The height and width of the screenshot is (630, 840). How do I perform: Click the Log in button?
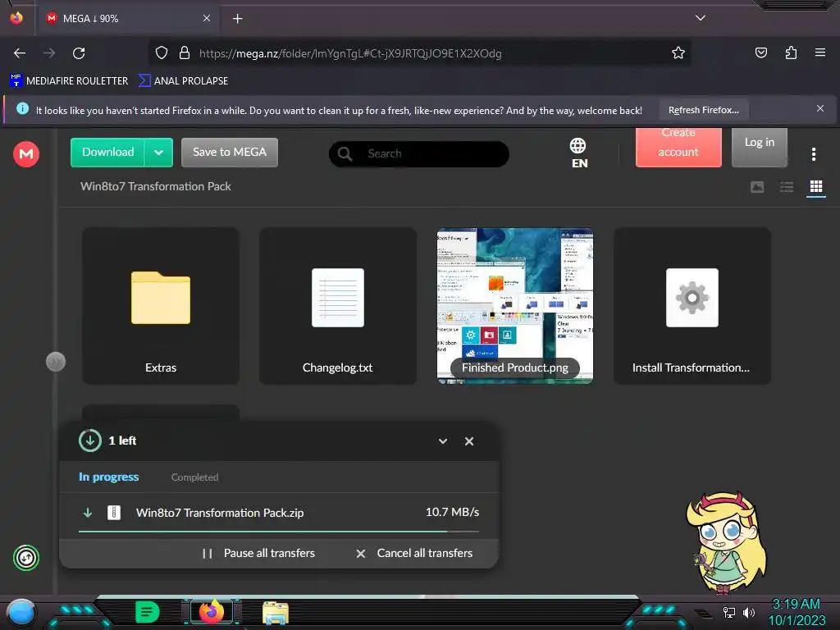point(759,147)
